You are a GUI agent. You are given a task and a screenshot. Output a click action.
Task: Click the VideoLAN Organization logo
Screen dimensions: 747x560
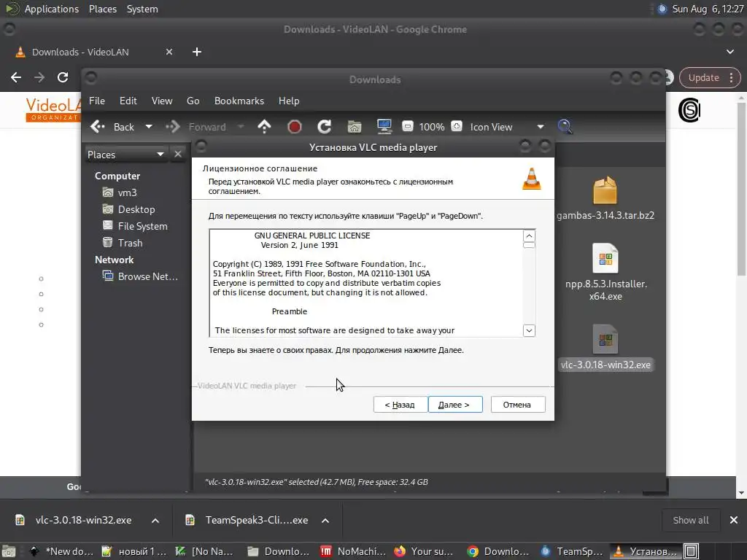pyautogui.click(x=53, y=109)
